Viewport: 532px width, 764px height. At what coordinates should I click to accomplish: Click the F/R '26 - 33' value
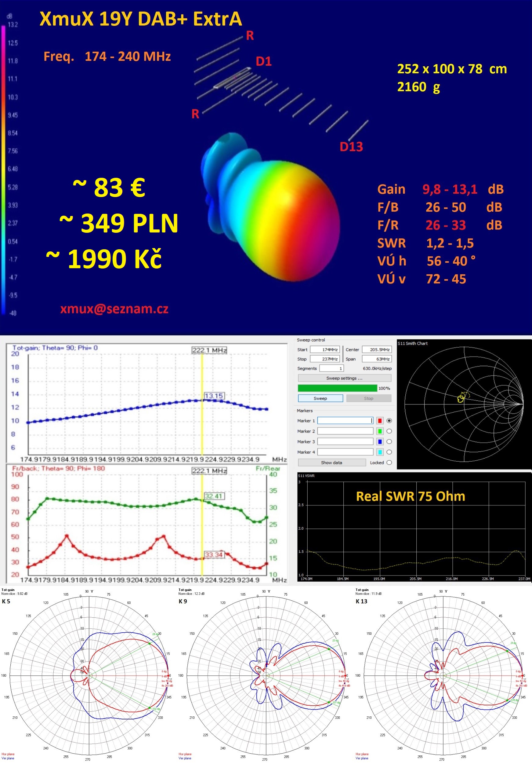click(446, 225)
